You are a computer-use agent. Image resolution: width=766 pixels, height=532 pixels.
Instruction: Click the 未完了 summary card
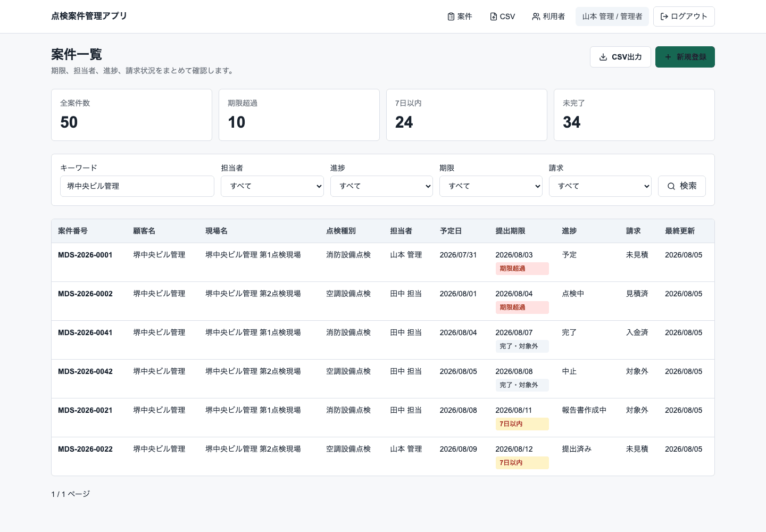tap(634, 115)
